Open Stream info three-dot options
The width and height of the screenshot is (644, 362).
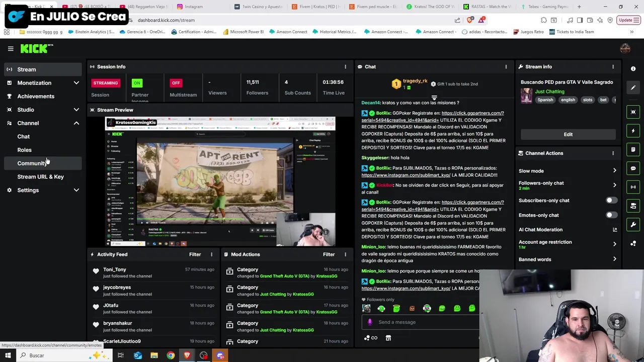(613, 66)
